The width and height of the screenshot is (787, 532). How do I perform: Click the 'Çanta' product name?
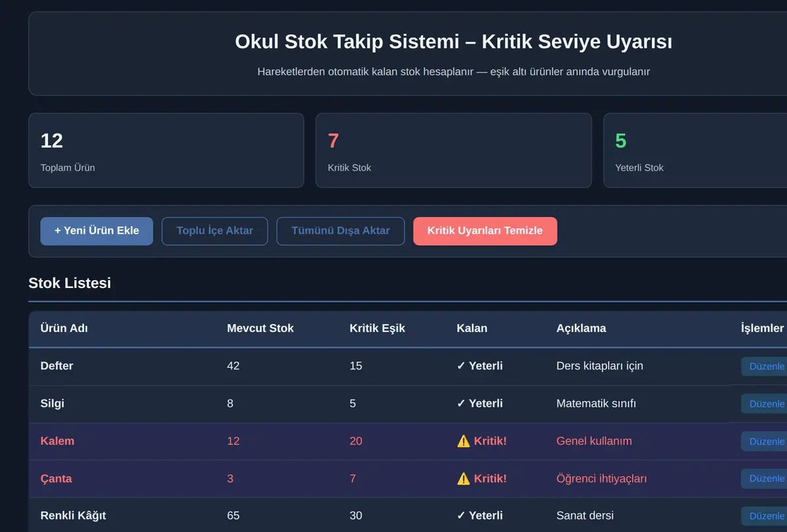56,478
